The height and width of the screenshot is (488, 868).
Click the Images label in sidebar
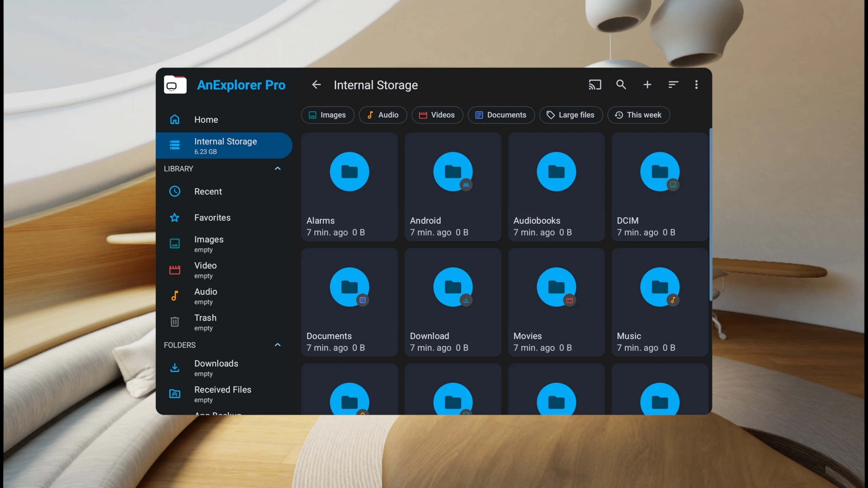pos(209,240)
